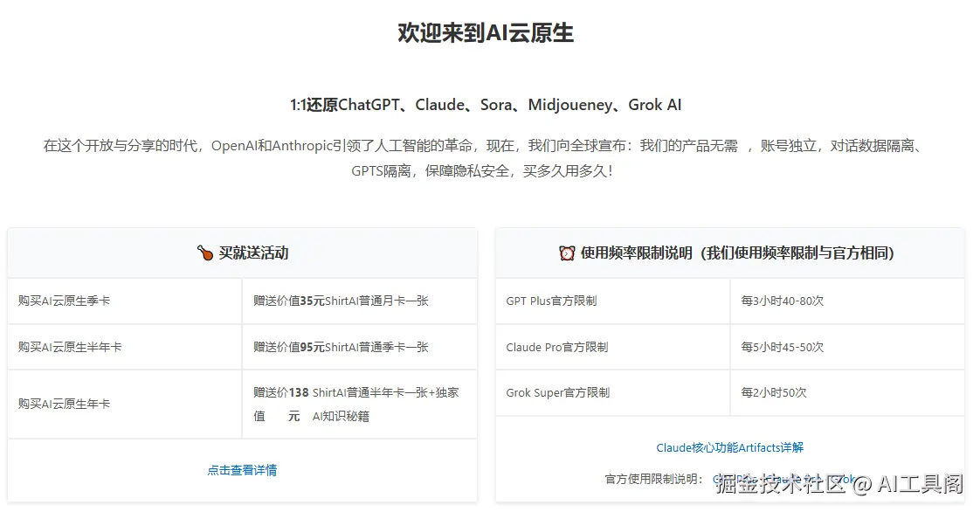Select the Grok Super官方限制 cell
Image resolution: width=980 pixels, height=512 pixels.
[x=612, y=392]
